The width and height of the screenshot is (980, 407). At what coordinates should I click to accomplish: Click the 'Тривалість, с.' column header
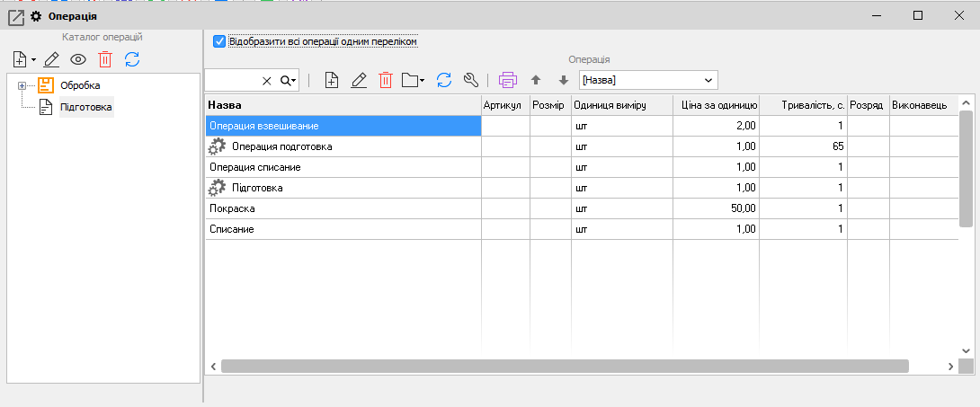click(x=803, y=105)
